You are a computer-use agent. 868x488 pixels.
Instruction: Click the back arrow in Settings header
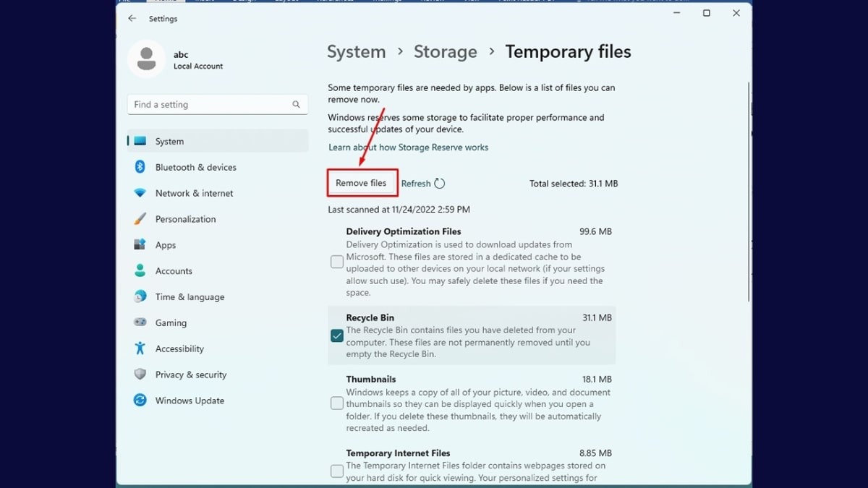click(x=132, y=19)
